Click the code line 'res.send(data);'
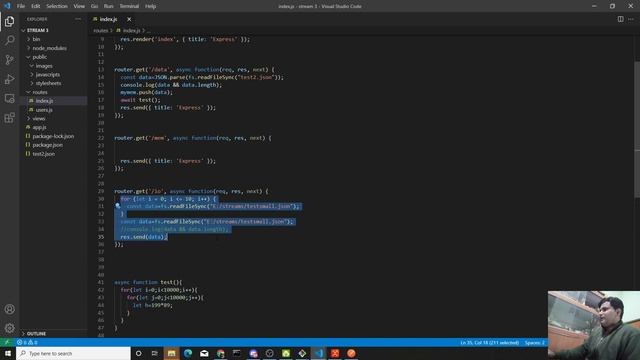Viewport: 640px width, 360px height. (144, 237)
